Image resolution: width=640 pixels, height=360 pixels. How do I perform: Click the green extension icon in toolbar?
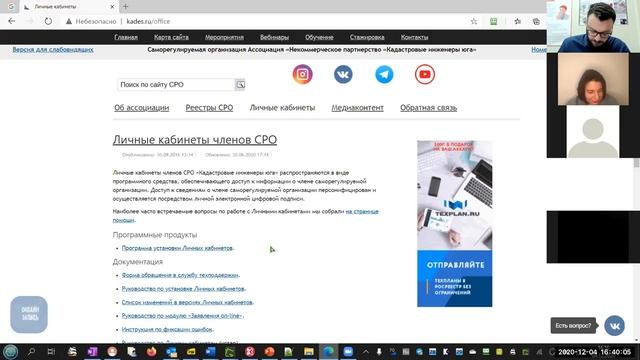click(493, 21)
